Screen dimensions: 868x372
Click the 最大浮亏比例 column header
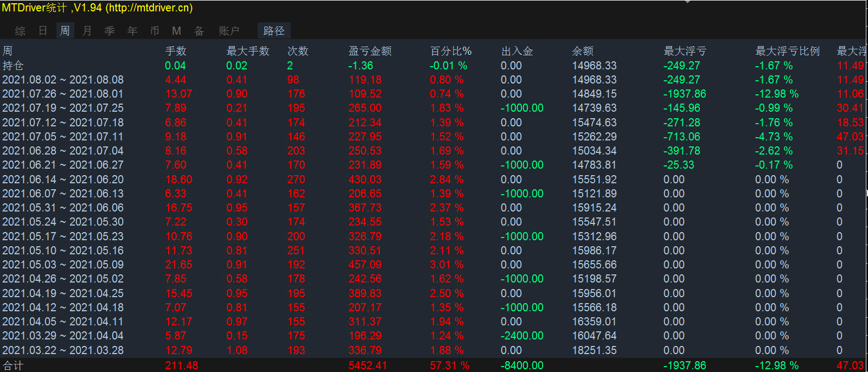pyautogui.click(x=788, y=51)
